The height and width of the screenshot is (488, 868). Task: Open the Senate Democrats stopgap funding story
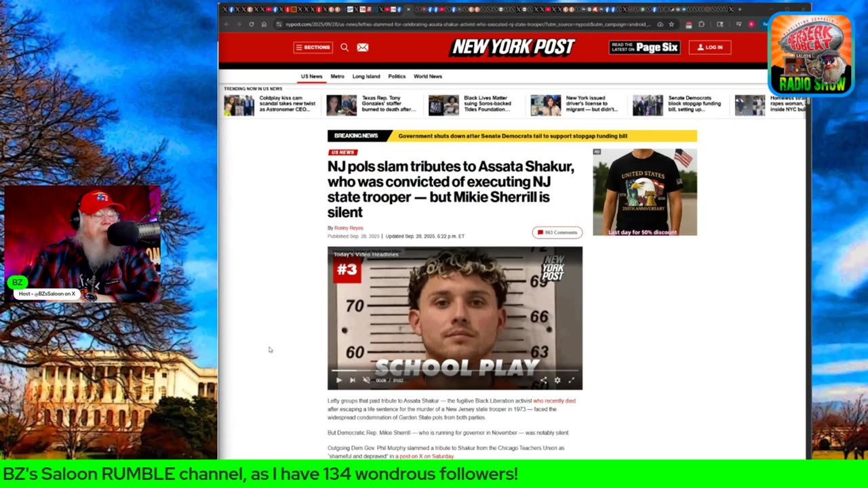pos(694,104)
